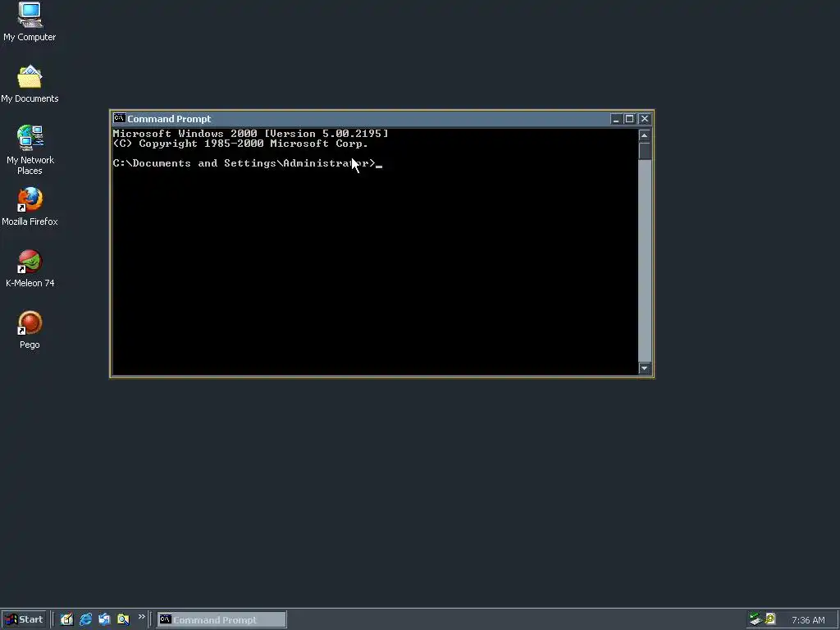This screenshot has width=840, height=630.
Task: Select the K-Meleon 74 shortcut
Action: pos(30,268)
